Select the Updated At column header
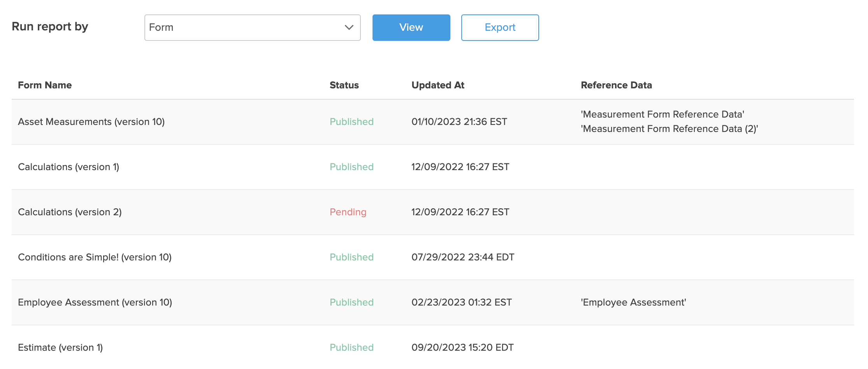 438,85
